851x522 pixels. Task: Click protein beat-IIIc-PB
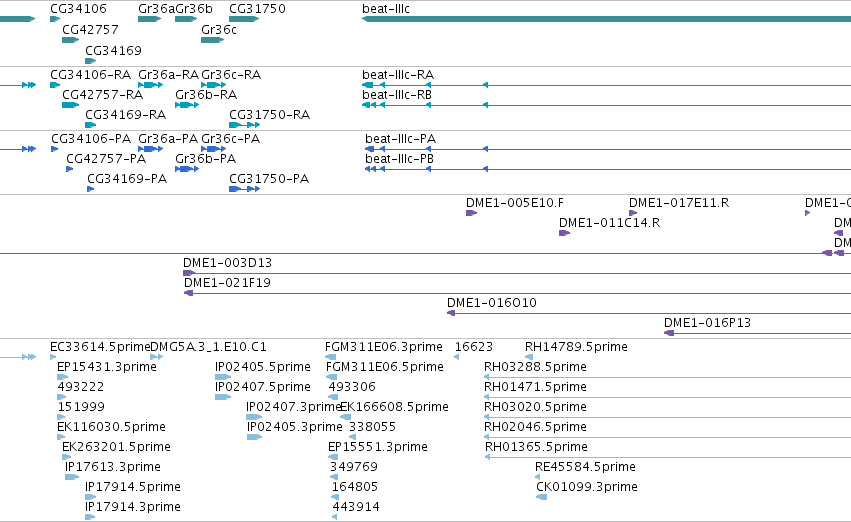[608, 169]
